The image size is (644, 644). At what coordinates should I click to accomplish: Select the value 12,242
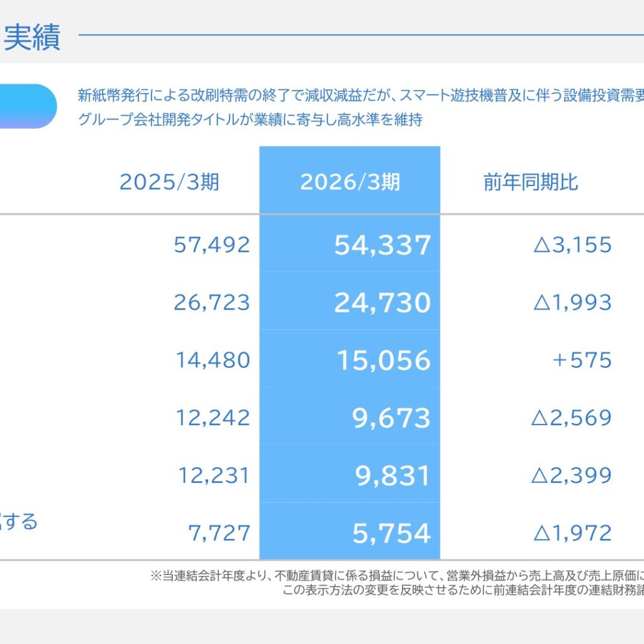(213, 418)
